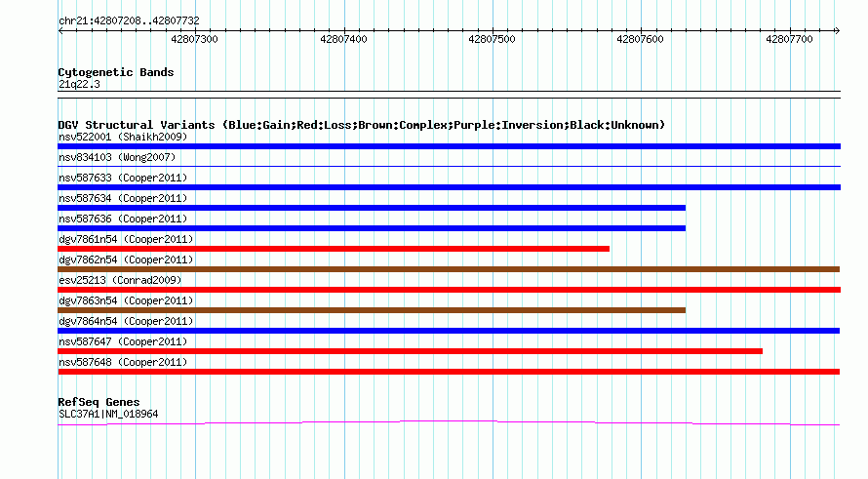Click the nsv587634 (Cooper2011) label
The image size is (868, 479).
coord(123,198)
